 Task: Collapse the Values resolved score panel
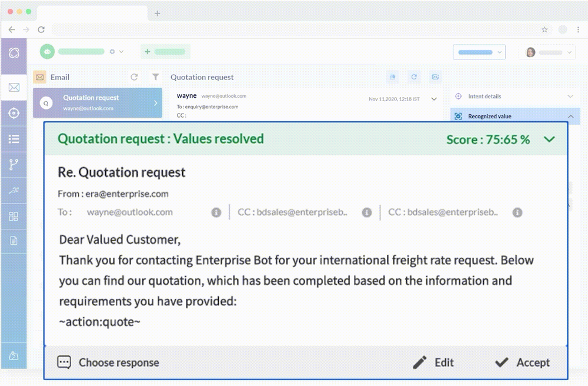[549, 139]
